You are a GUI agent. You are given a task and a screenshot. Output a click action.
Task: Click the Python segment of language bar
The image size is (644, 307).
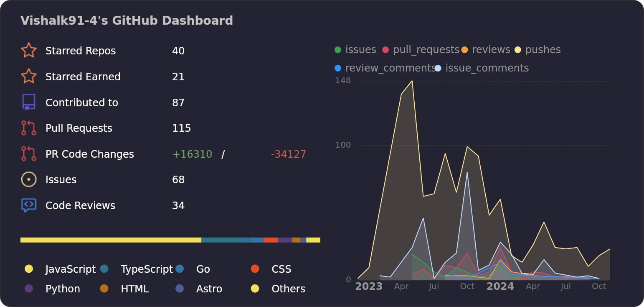pyautogui.click(x=285, y=240)
